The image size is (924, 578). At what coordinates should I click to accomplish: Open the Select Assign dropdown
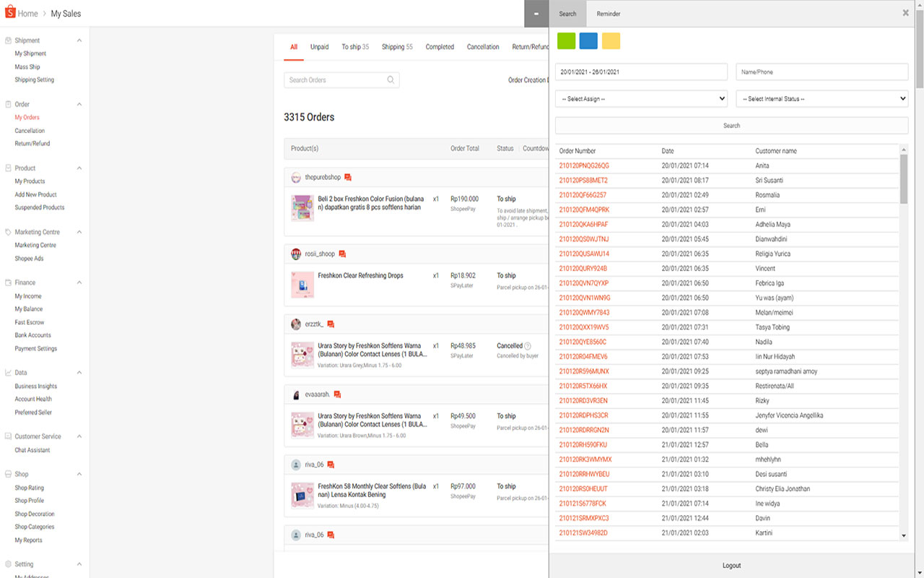tap(641, 98)
